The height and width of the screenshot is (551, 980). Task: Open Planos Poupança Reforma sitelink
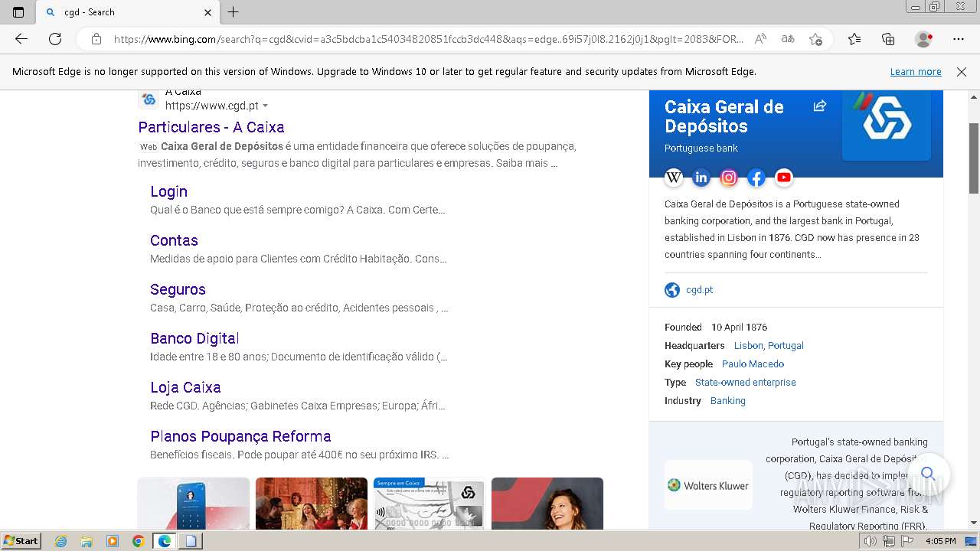coord(240,436)
